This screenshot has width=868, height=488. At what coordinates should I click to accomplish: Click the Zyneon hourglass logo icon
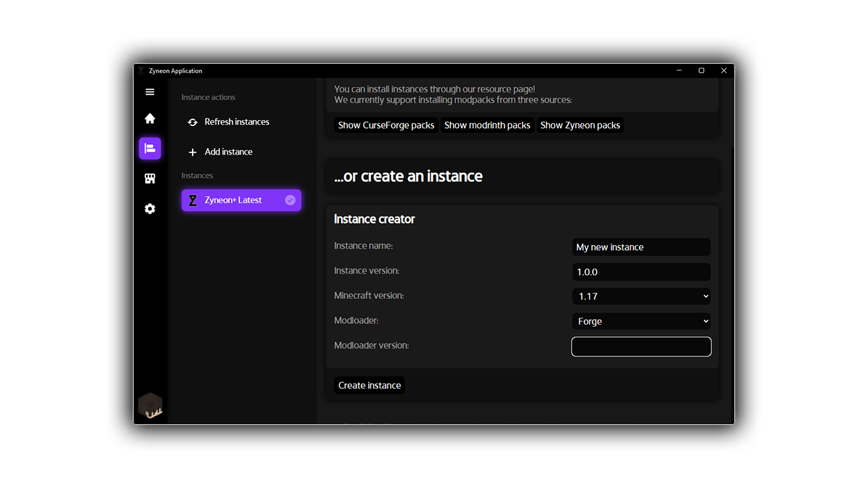(193, 201)
